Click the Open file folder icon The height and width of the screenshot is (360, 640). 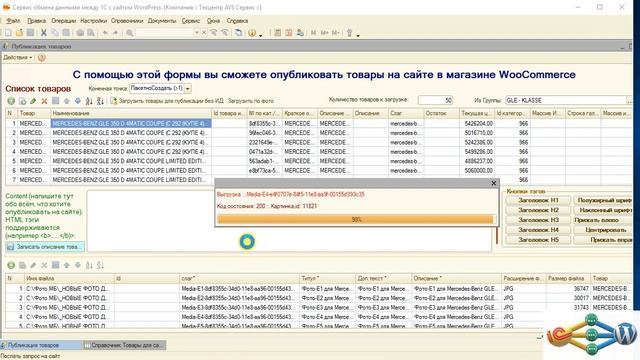(19, 33)
